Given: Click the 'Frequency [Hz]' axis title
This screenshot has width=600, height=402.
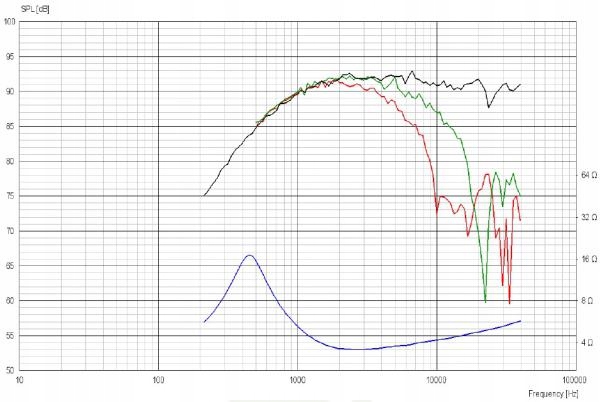Looking at the screenshot, I should click(x=553, y=393).
